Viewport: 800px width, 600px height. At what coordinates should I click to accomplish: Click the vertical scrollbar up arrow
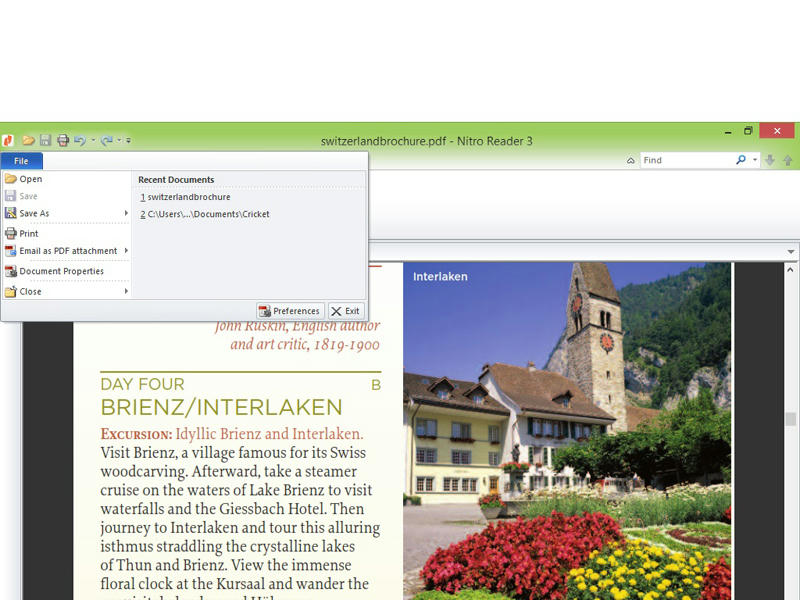point(790,269)
